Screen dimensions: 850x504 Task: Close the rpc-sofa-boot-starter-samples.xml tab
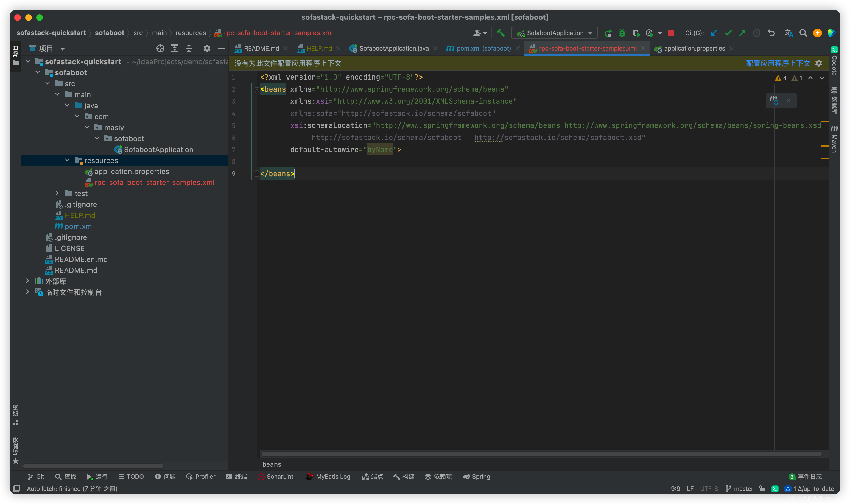(x=643, y=49)
